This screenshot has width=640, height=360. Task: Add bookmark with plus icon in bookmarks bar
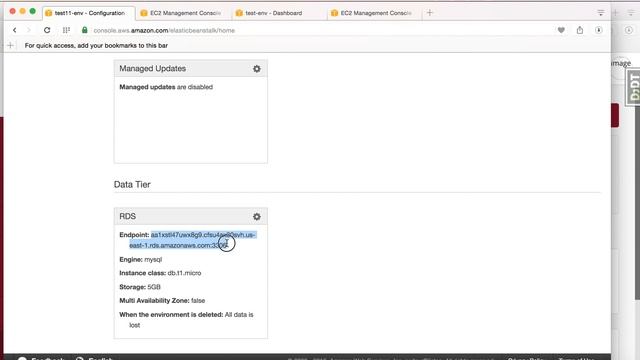[x=11, y=45]
